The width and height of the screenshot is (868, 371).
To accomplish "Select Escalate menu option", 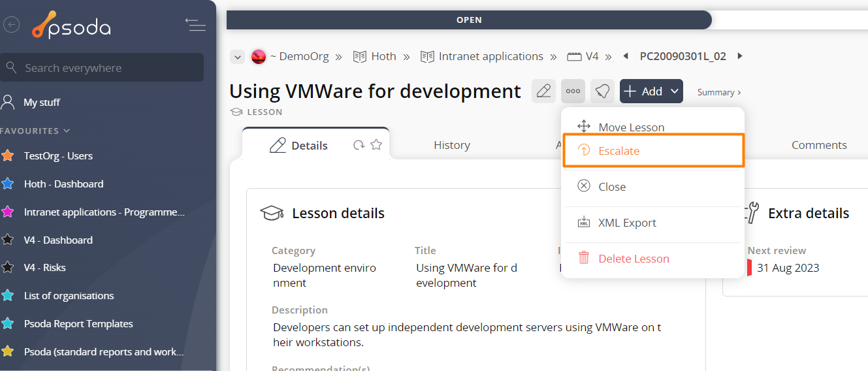I will click(653, 151).
